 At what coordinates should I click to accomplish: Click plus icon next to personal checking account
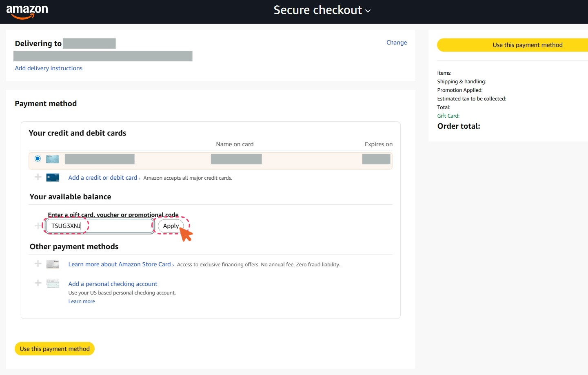pos(38,283)
